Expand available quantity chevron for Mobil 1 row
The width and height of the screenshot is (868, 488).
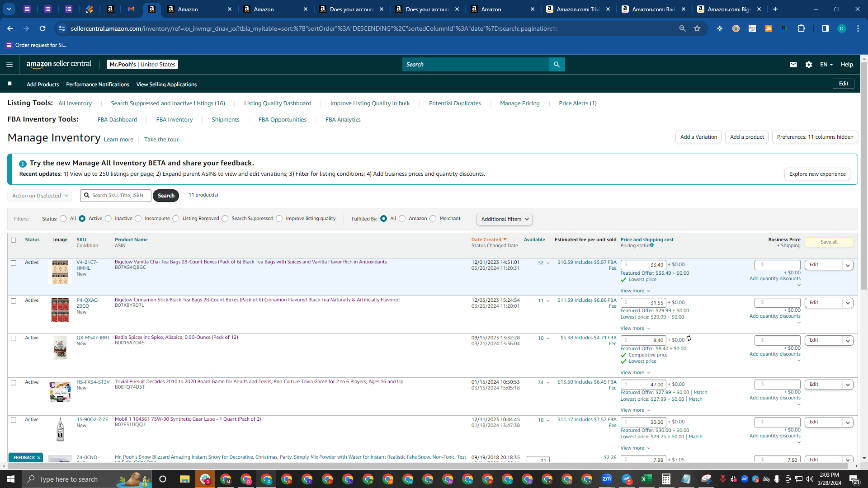(548, 420)
